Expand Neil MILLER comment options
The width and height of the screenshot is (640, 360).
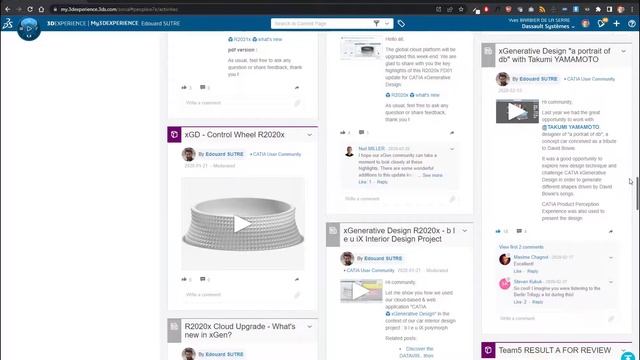click(452, 149)
